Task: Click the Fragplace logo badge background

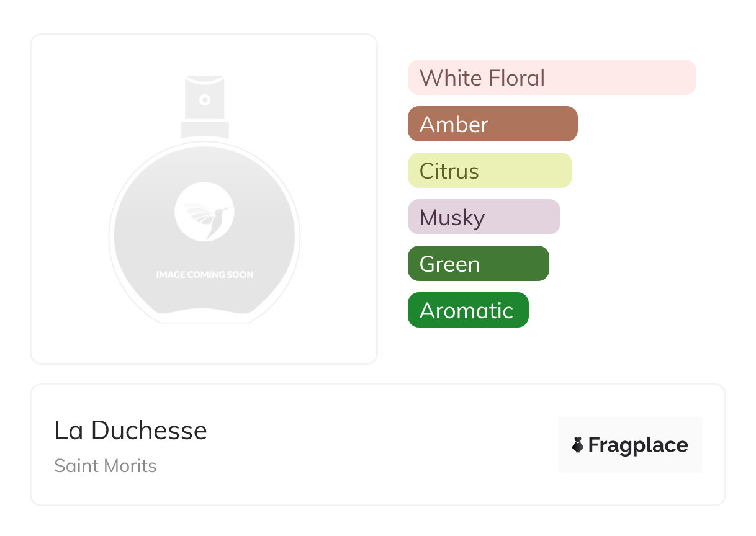Action: [630, 445]
